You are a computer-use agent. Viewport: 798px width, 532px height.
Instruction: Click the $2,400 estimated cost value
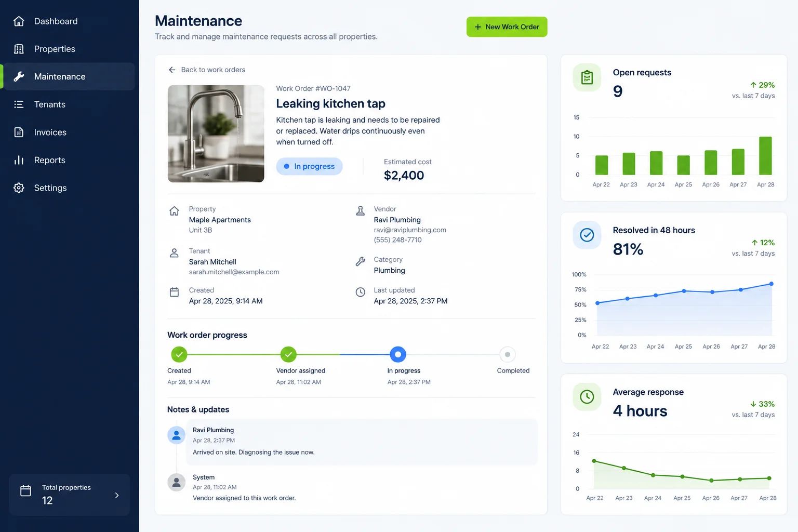404,176
